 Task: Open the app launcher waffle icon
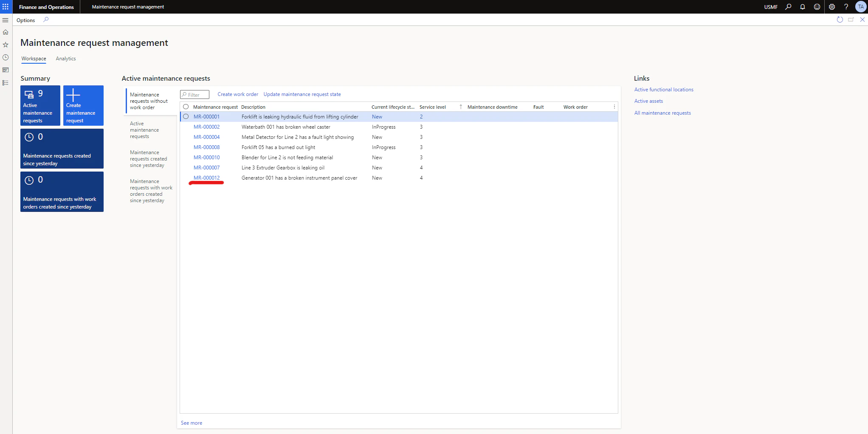click(6, 7)
